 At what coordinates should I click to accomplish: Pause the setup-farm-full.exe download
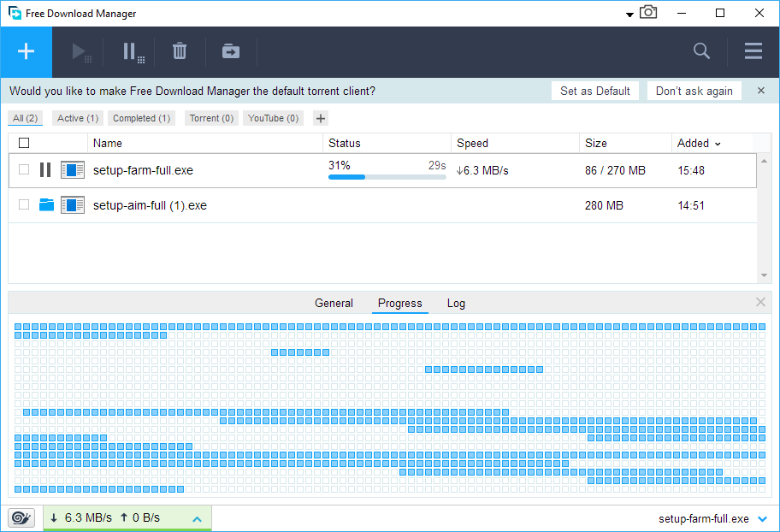pyautogui.click(x=45, y=170)
